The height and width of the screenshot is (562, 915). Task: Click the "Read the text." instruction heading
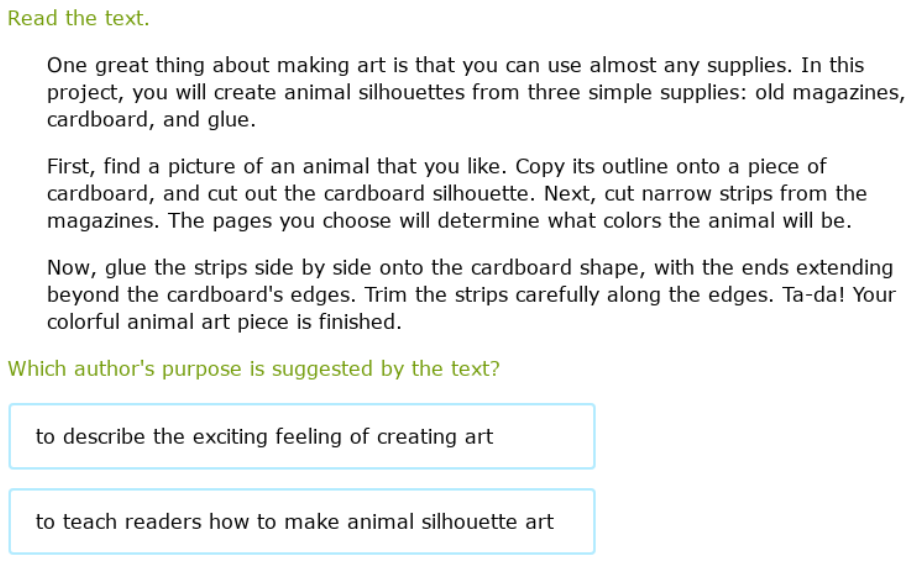pos(78,19)
